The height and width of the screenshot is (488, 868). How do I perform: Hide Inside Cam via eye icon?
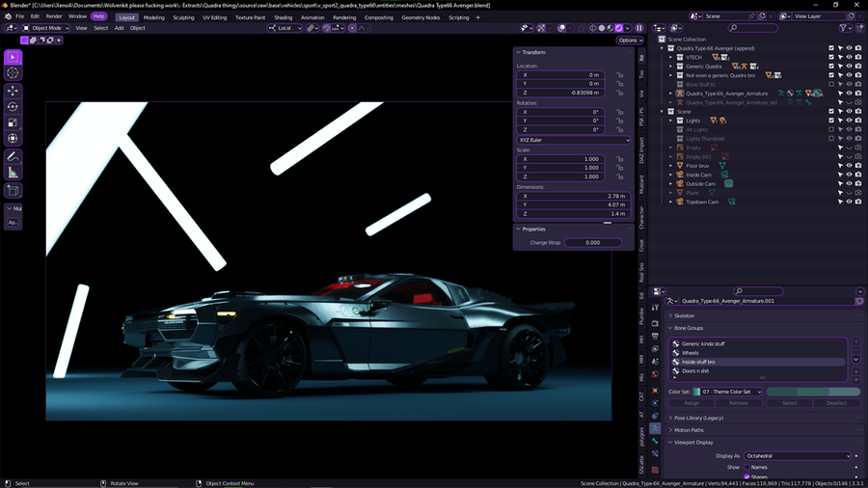849,175
